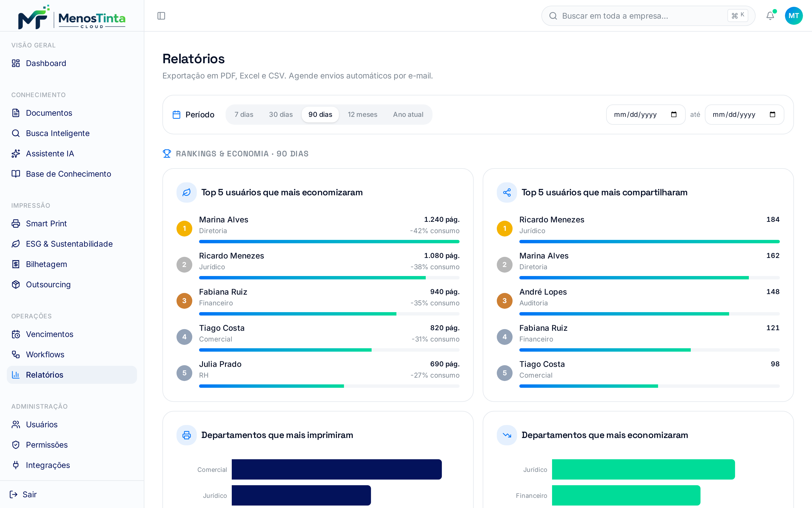Click Julia Prado savings progress bar
The height and width of the screenshot is (508, 812).
[x=329, y=386]
